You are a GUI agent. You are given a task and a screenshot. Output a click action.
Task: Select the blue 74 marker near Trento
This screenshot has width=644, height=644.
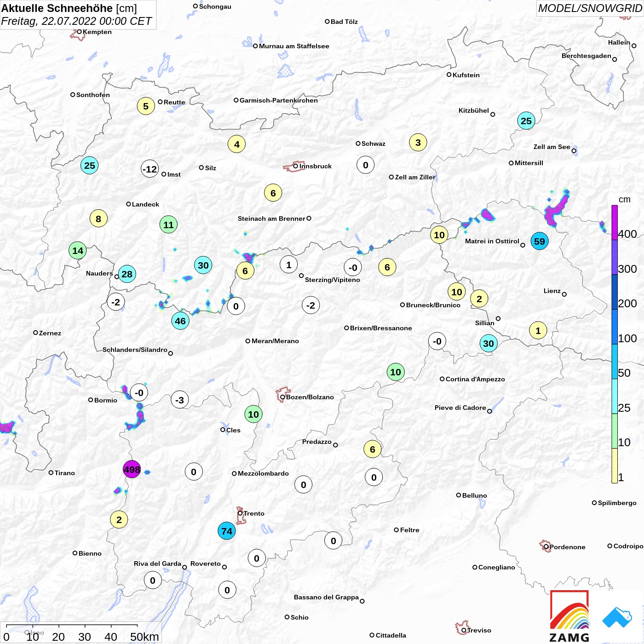(x=227, y=531)
